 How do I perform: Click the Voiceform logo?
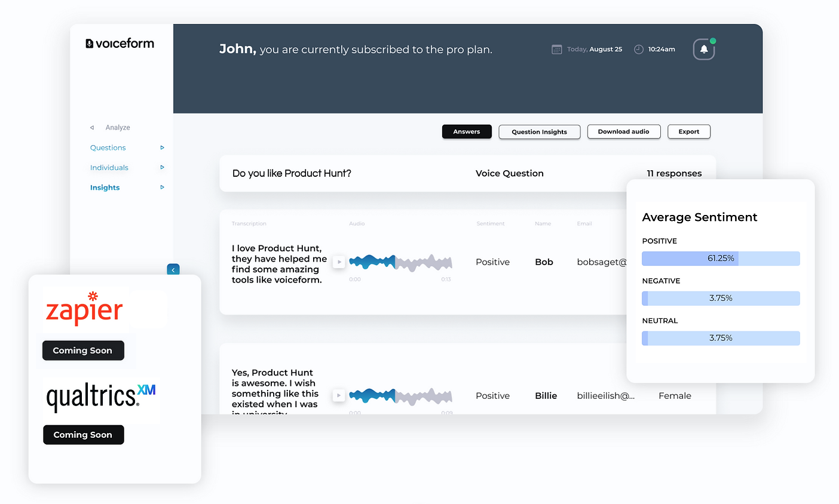click(120, 43)
